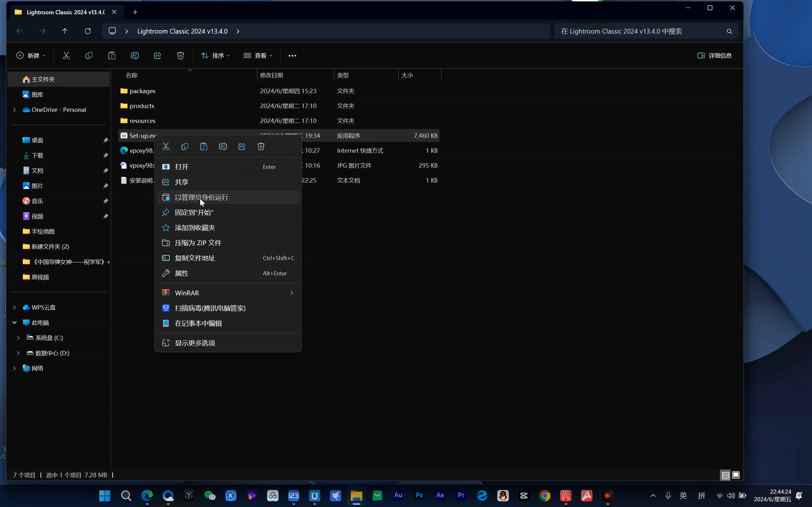Click the delete trash icon in the context menu
Viewport: 812px width, 507px height.
[x=261, y=146]
